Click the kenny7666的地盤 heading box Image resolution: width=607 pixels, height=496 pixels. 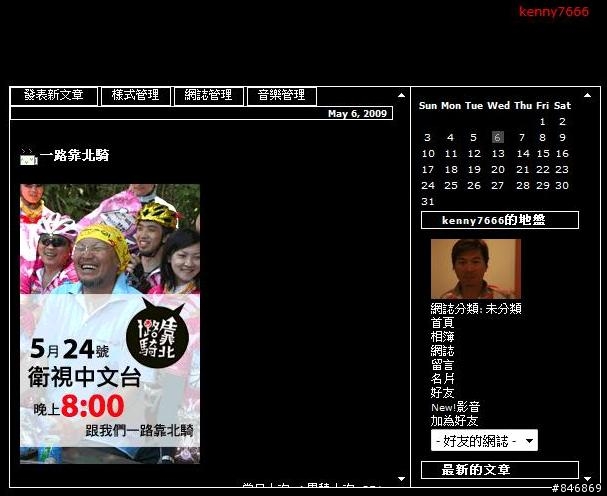tap(500, 220)
